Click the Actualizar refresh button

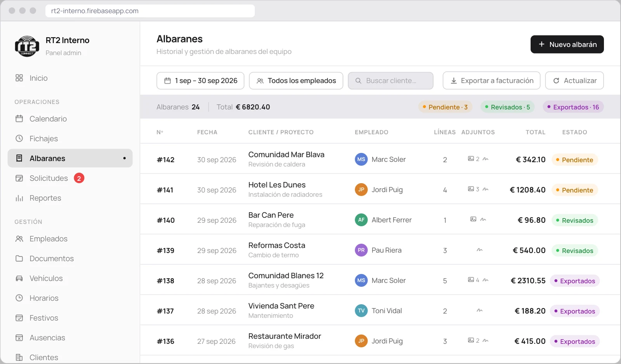point(574,81)
